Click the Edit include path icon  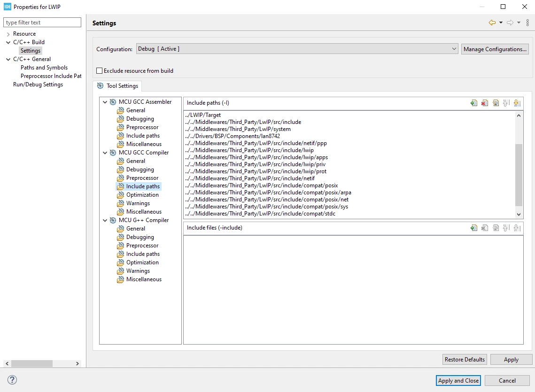[x=496, y=103]
